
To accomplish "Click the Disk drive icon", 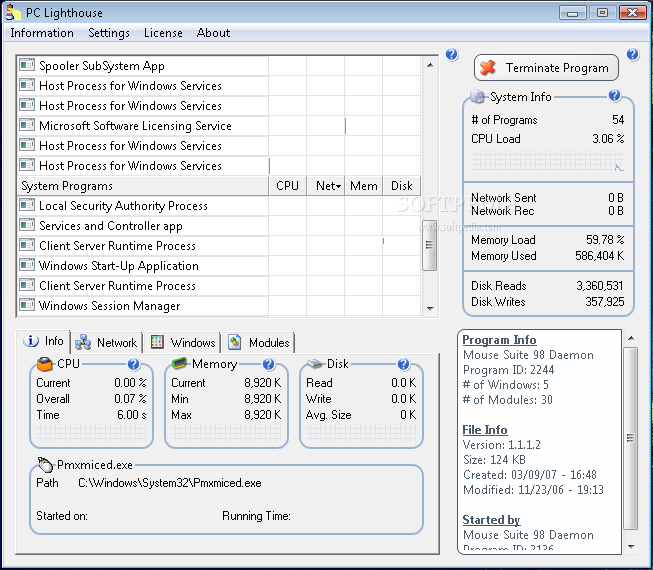I will point(315,363).
